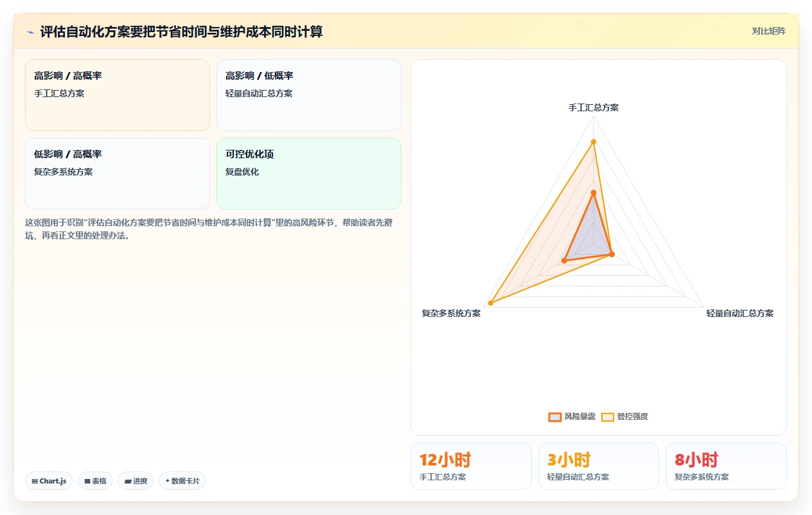Click the 进度 tag icon
Screen dimensions: 812x515
128,481
